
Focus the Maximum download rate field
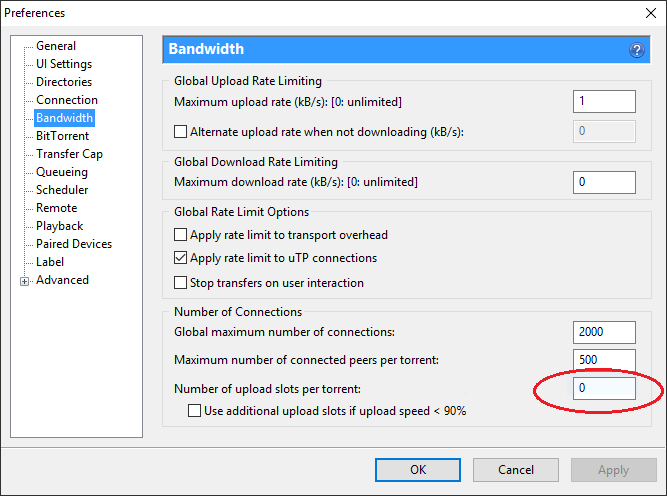[604, 182]
